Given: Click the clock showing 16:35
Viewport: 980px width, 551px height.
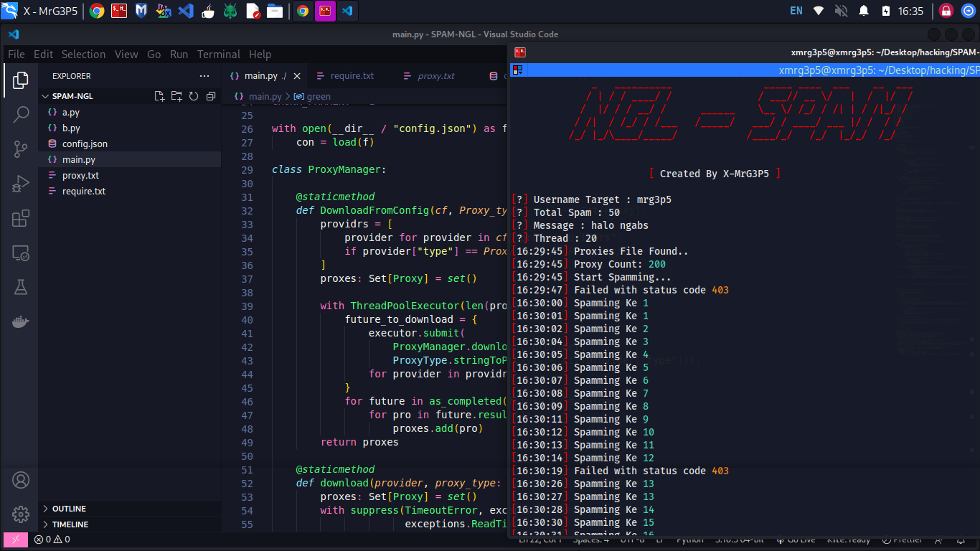Looking at the screenshot, I should coord(910,11).
